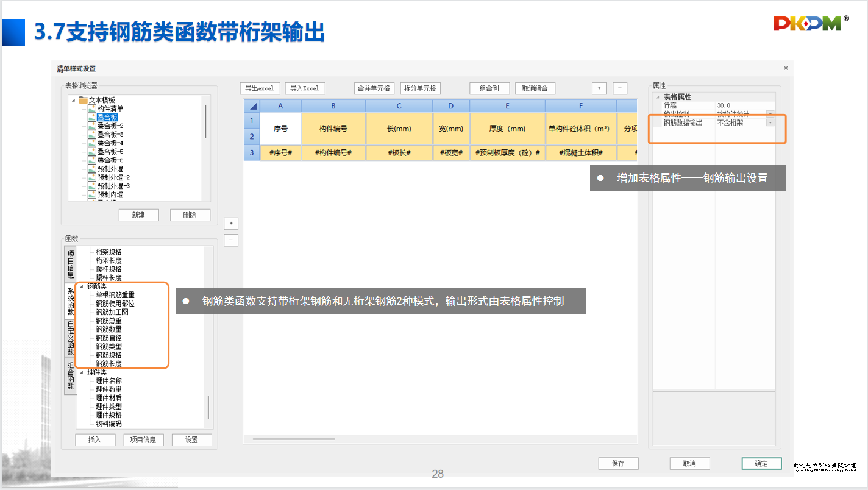Collapse the 埋件类 function group
Viewport: 868px width, 490px height.
point(82,372)
